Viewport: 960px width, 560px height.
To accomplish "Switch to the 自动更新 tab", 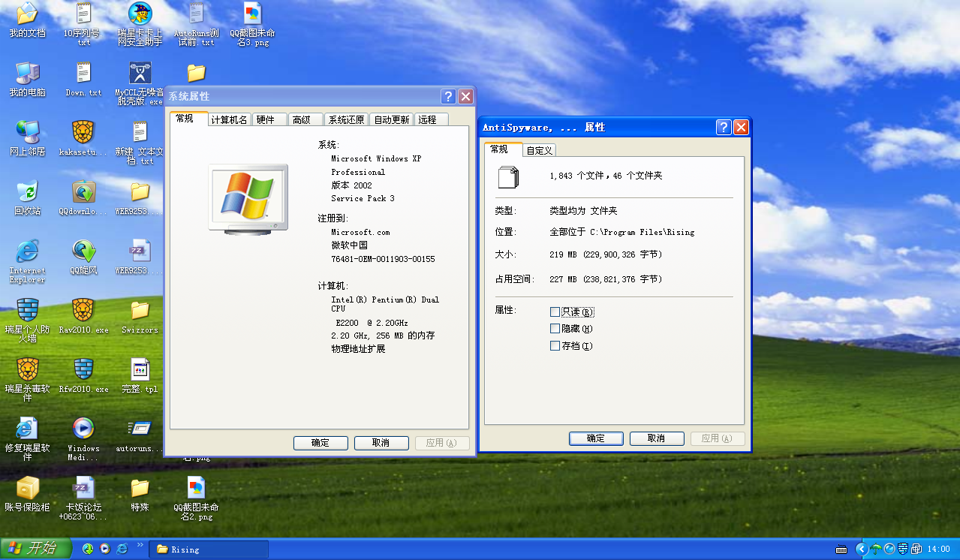I will (x=392, y=119).
